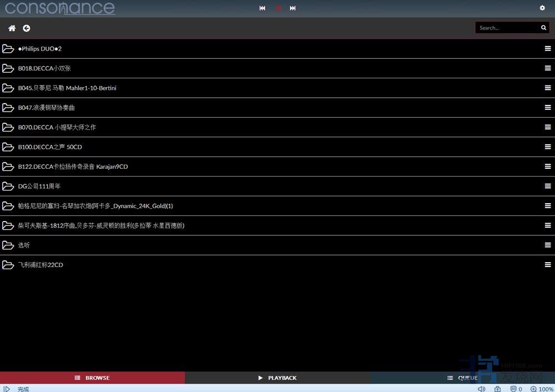This screenshot has width=555, height=392.
Task: Click the browser status bar speaker icon
Action: coord(481,389)
